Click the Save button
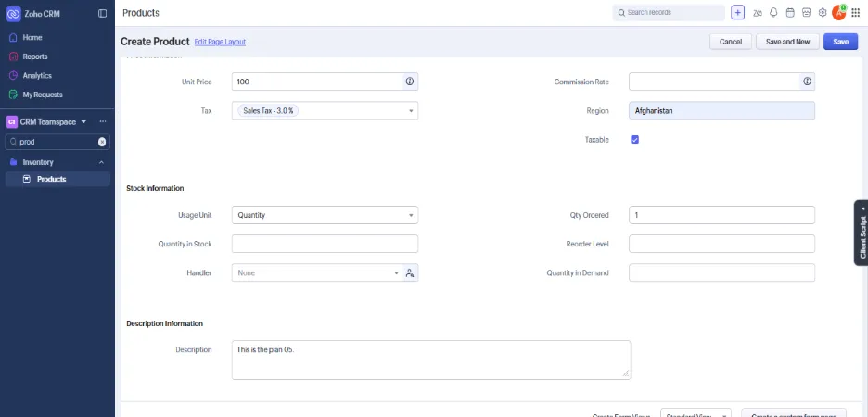The image size is (868, 417). pyautogui.click(x=840, y=42)
